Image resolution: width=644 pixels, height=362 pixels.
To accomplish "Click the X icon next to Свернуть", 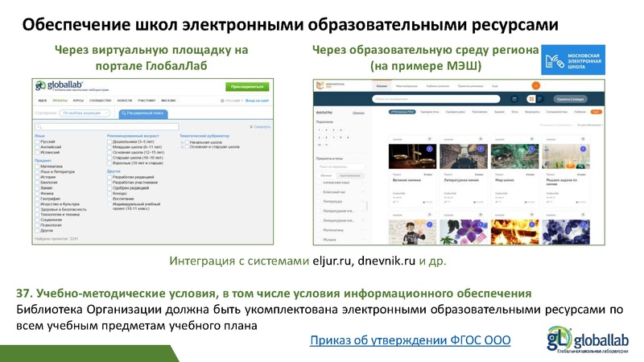I will pos(251,127).
